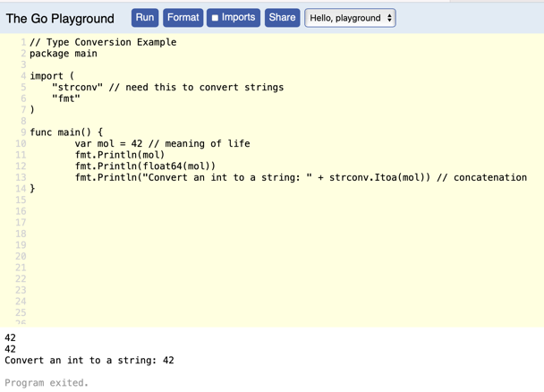Screen dimensions: 544x392
Task: Place cursor in "package main" line
Action: pos(63,54)
